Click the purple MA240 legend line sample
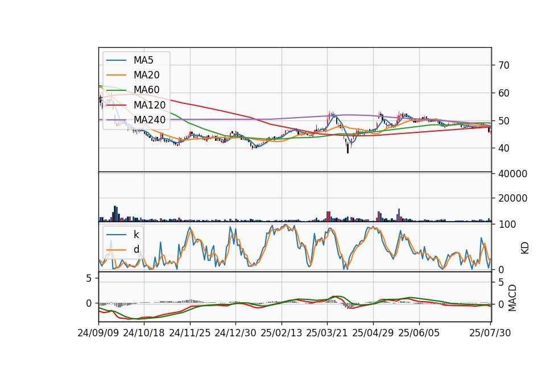The image size is (546, 392). click(116, 120)
